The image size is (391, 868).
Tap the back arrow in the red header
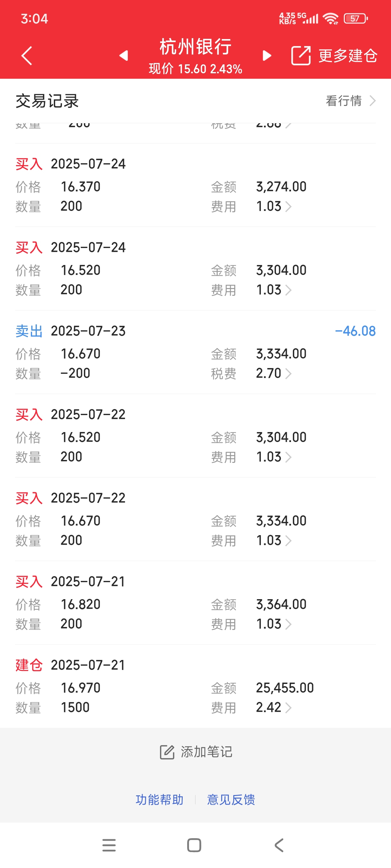click(x=27, y=56)
